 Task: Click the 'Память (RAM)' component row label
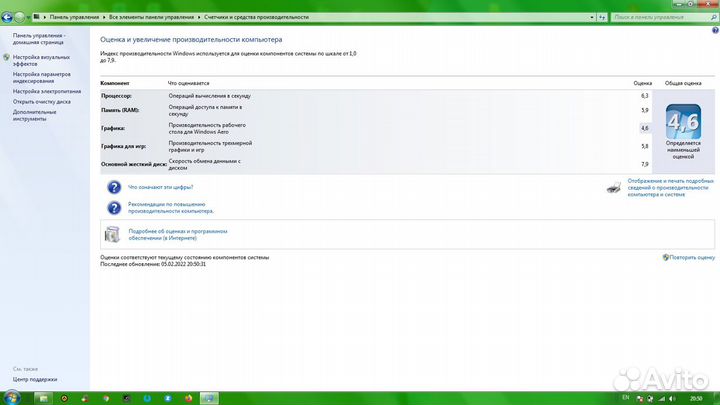pos(120,110)
